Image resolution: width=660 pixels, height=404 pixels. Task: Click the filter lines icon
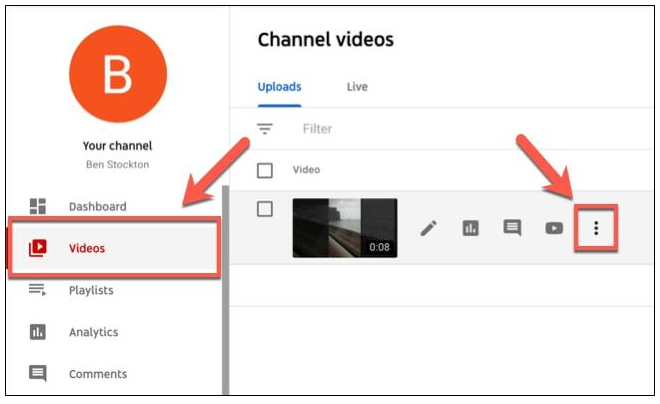265,128
